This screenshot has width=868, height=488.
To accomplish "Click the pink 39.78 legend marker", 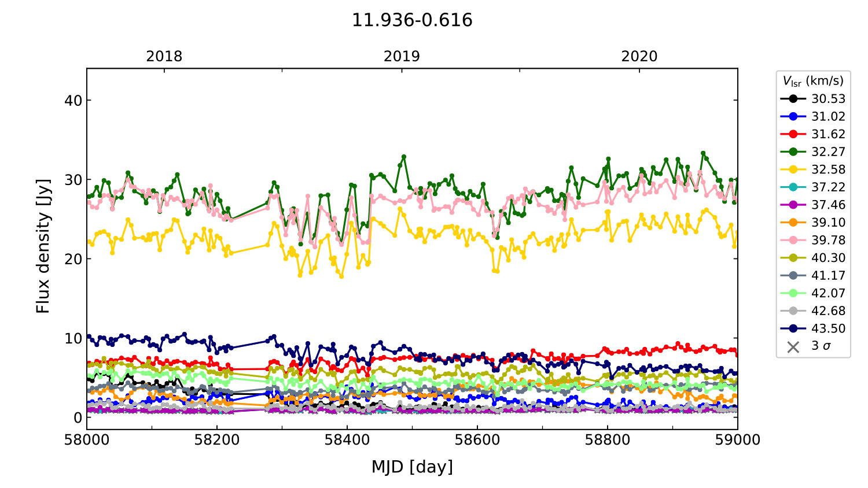I will (793, 240).
